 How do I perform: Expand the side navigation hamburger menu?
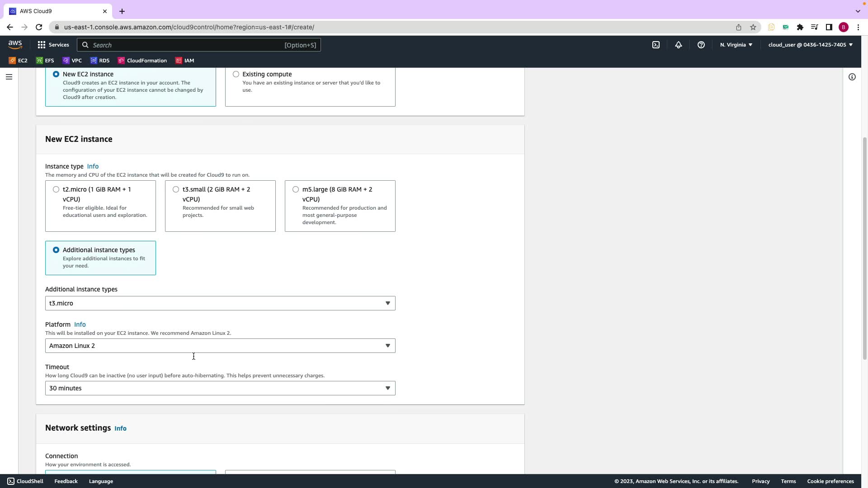coord(9,77)
